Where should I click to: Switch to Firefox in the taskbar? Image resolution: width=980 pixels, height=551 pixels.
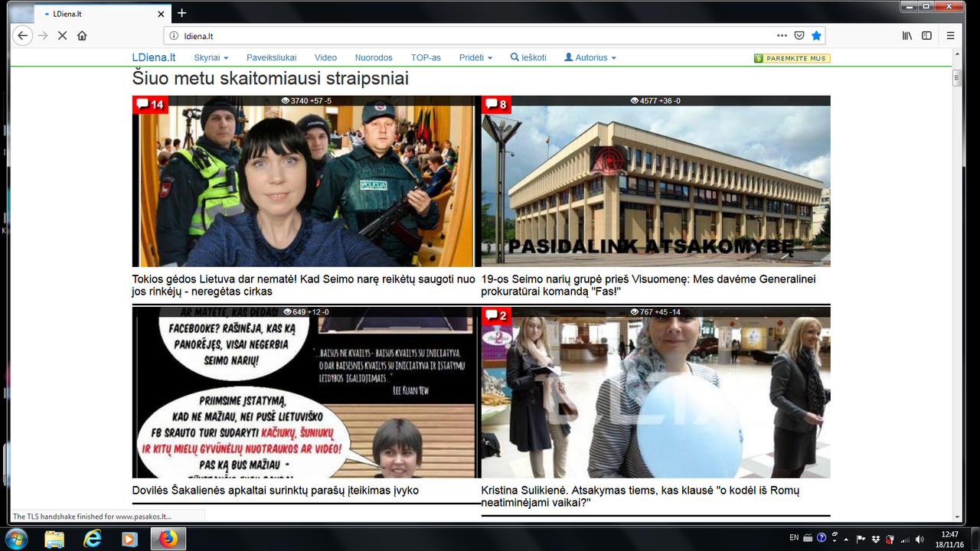click(168, 540)
